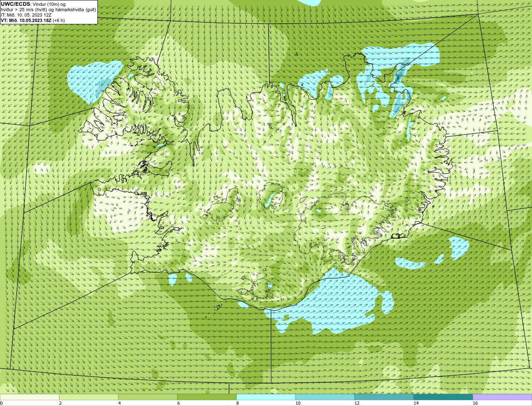Click the scale label "2"
This screenshot has height=406, width=532.
60,403
